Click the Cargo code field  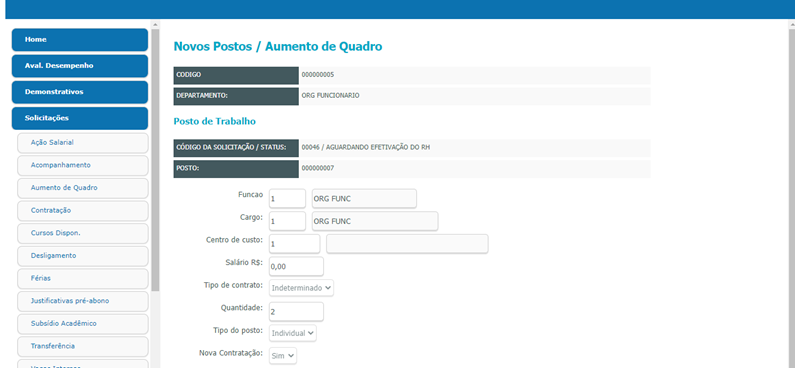pos(287,221)
